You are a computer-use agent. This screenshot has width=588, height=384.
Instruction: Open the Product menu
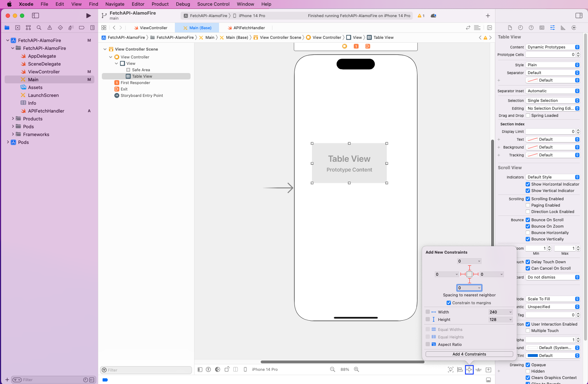pyautogui.click(x=160, y=4)
